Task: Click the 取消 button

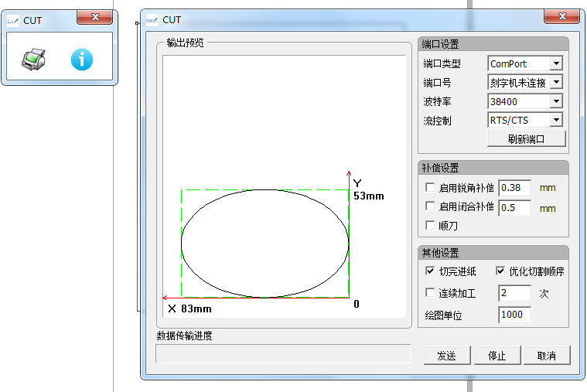Action: (547, 356)
